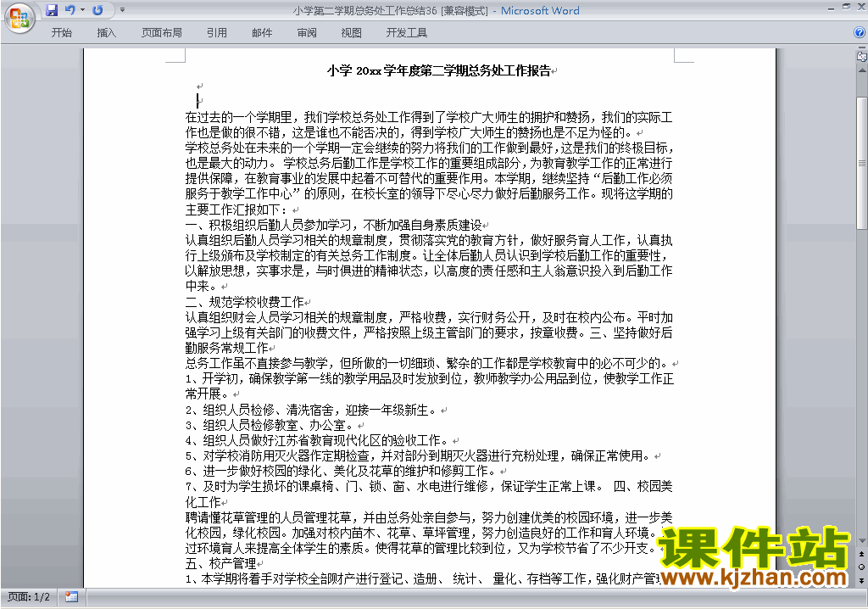This screenshot has width=868, height=609.
Task: Click the heading 二、规范学校收费工作
Action: tap(244, 302)
